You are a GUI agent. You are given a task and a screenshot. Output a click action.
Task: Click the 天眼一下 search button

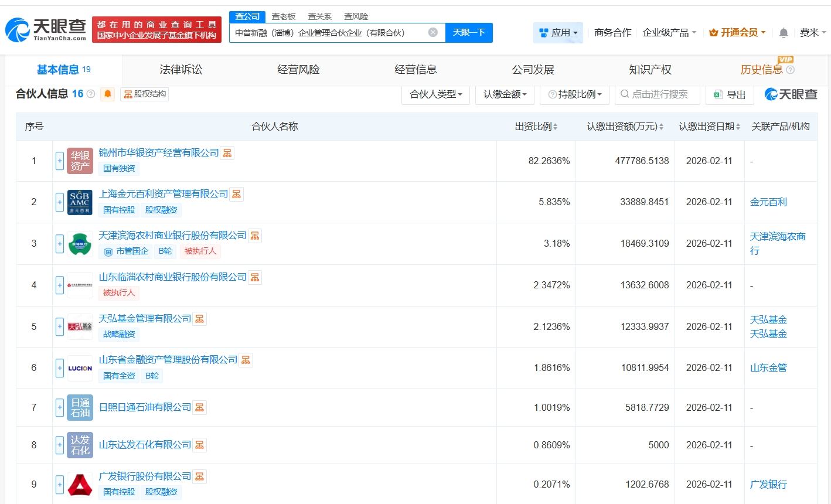coord(469,32)
